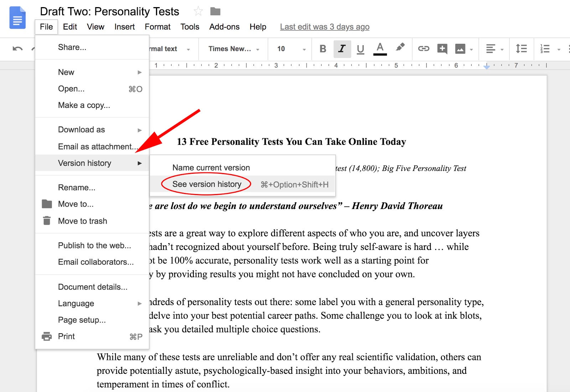Click the numbered list icon
The height and width of the screenshot is (392, 570).
(x=544, y=49)
